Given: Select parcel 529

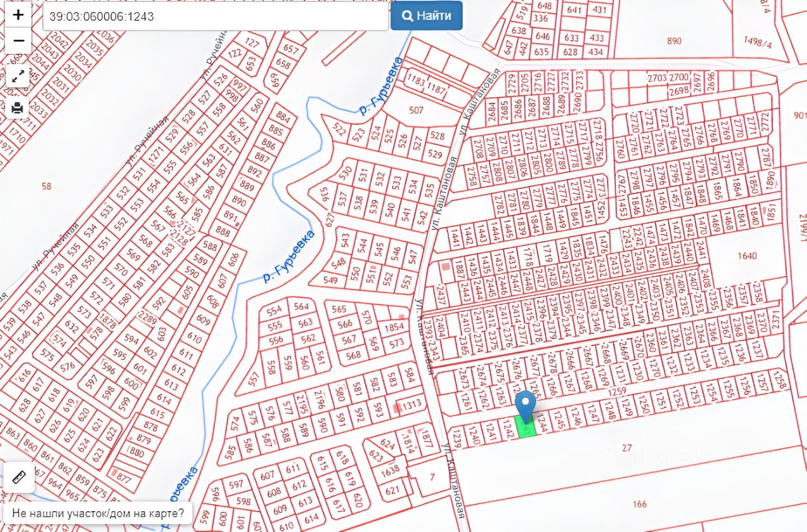Looking at the screenshot, I should 435,154.
